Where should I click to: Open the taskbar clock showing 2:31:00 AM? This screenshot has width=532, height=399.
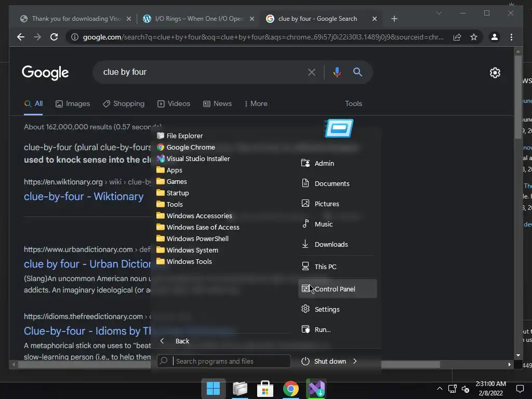[x=490, y=389]
